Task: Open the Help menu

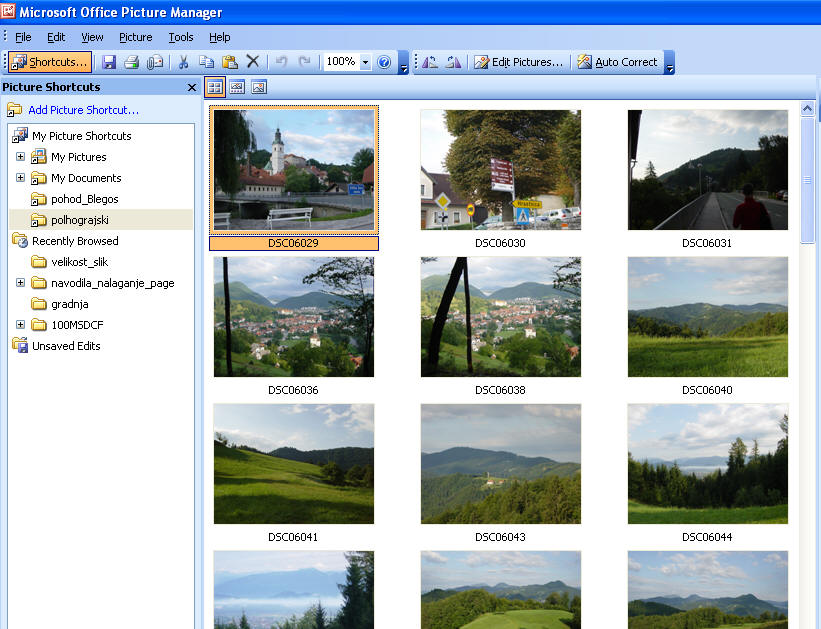Action: point(219,37)
